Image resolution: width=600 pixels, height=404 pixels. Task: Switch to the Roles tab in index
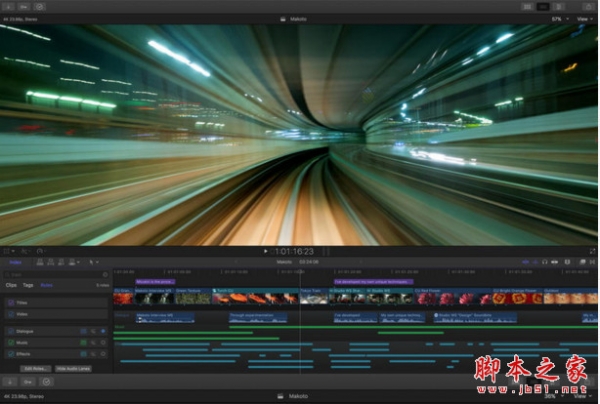pyautogui.click(x=46, y=285)
